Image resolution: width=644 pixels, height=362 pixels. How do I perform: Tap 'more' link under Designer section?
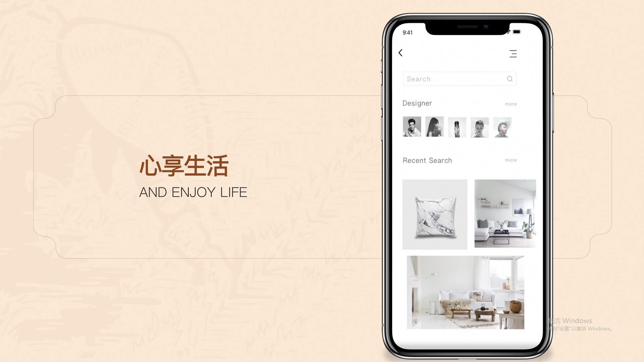tap(511, 104)
